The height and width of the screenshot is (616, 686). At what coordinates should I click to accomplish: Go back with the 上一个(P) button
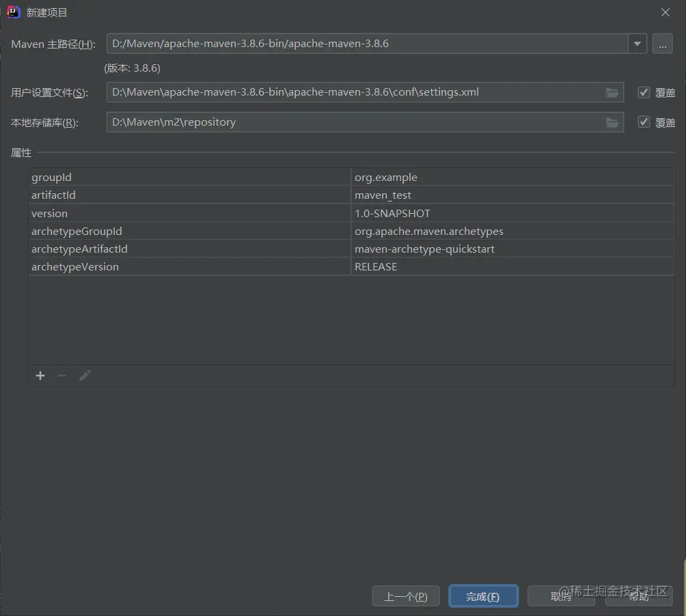(x=406, y=596)
